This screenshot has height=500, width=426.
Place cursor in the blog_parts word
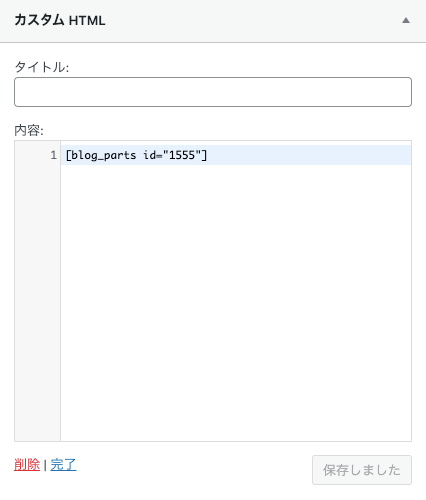104,155
